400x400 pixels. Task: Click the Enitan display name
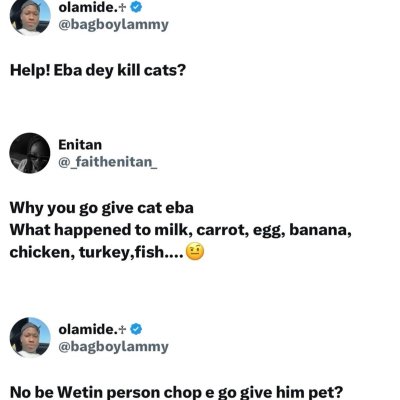coord(80,145)
